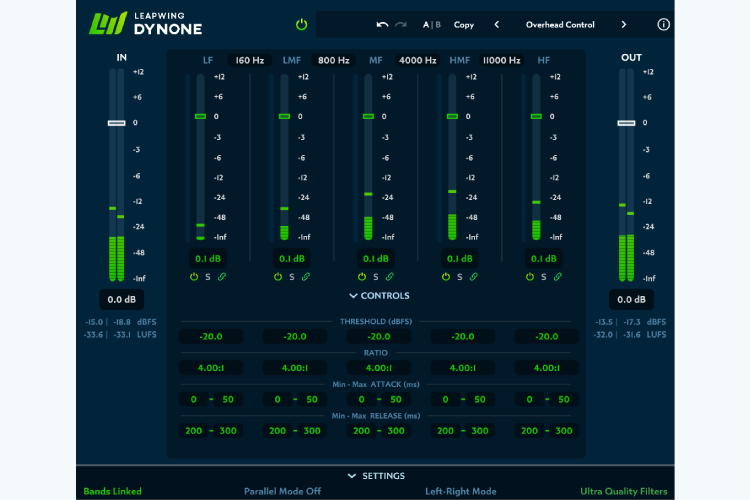Image resolution: width=750 pixels, height=500 pixels.
Task: Select the HMF band label
Action: tap(460, 60)
